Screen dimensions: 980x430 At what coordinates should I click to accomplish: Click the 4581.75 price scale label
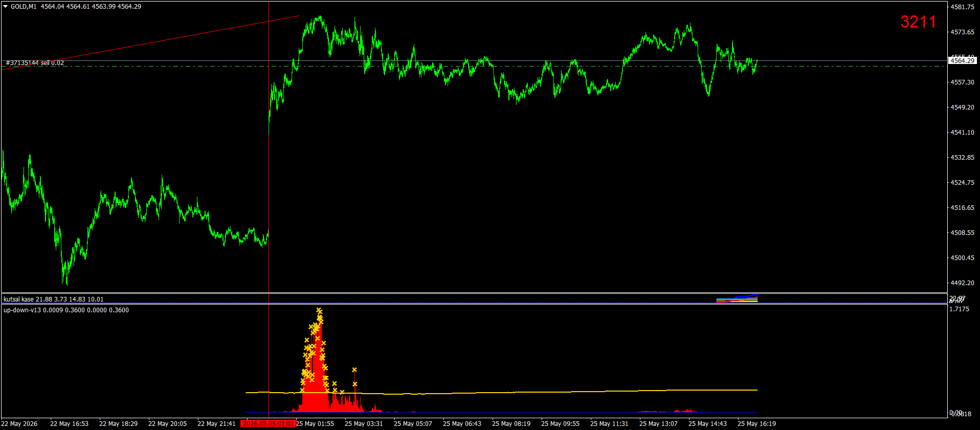coord(962,7)
